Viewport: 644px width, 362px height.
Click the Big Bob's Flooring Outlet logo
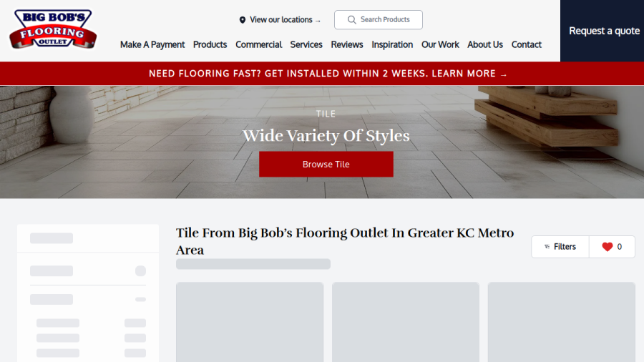point(53,29)
